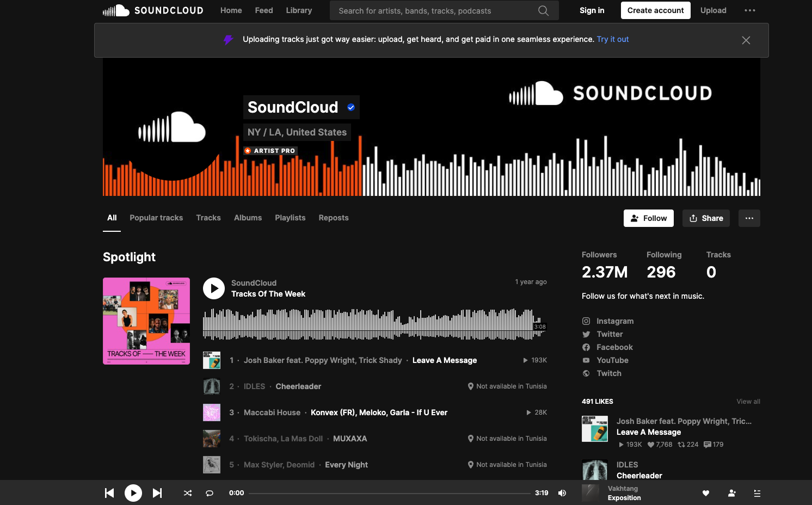Click the search magnifier icon
This screenshot has height=505, width=812.
pyautogui.click(x=543, y=11)
